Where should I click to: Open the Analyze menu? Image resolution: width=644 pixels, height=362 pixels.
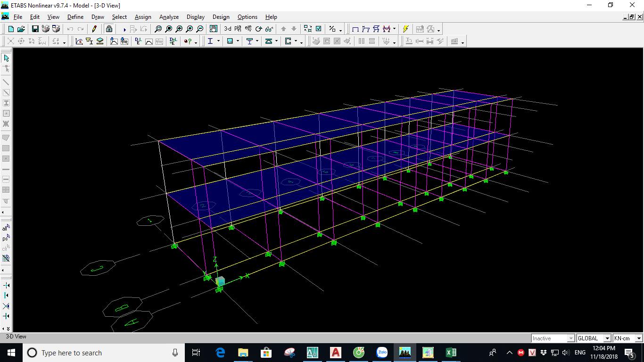coord(169,17)
